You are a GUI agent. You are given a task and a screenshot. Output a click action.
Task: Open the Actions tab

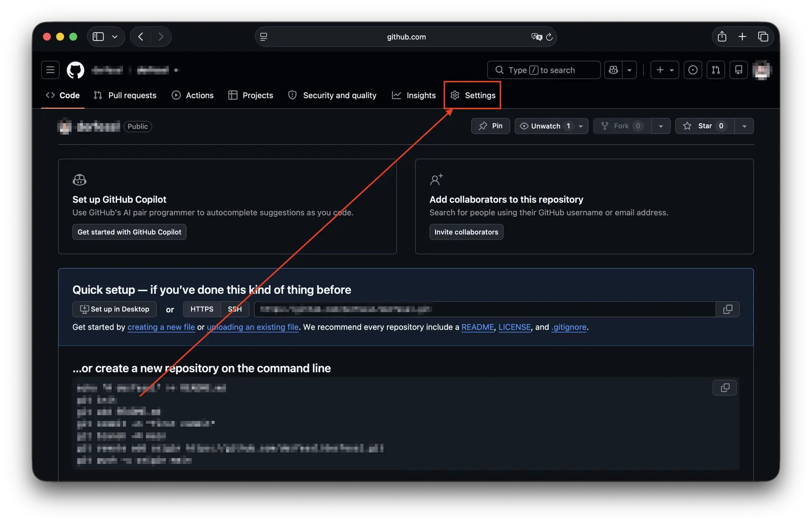pos(193,95)
